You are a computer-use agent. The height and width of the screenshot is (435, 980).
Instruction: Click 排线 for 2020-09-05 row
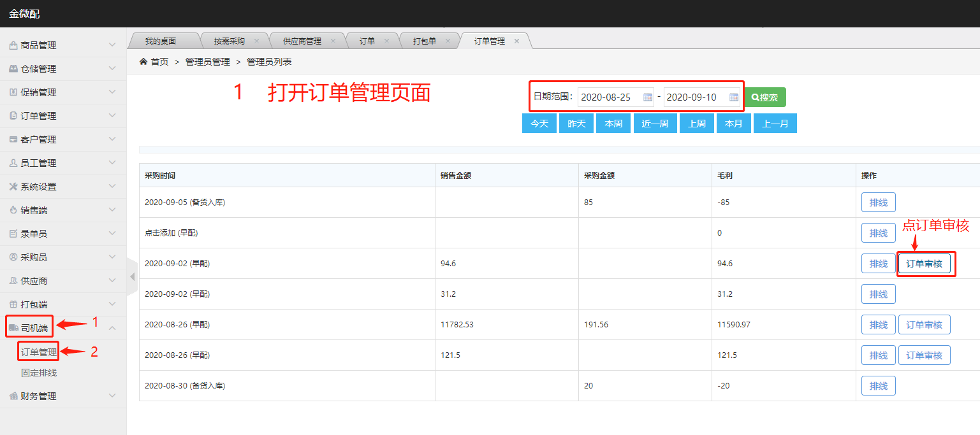pos(878,203)
